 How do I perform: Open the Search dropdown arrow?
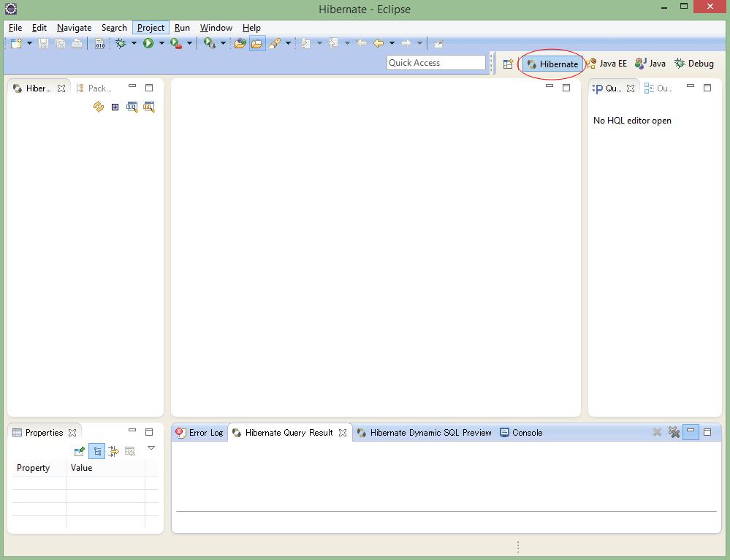[288, 43]
